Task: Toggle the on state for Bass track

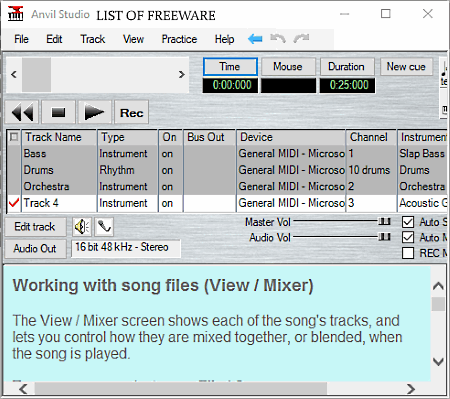Action: click(170, 154)
